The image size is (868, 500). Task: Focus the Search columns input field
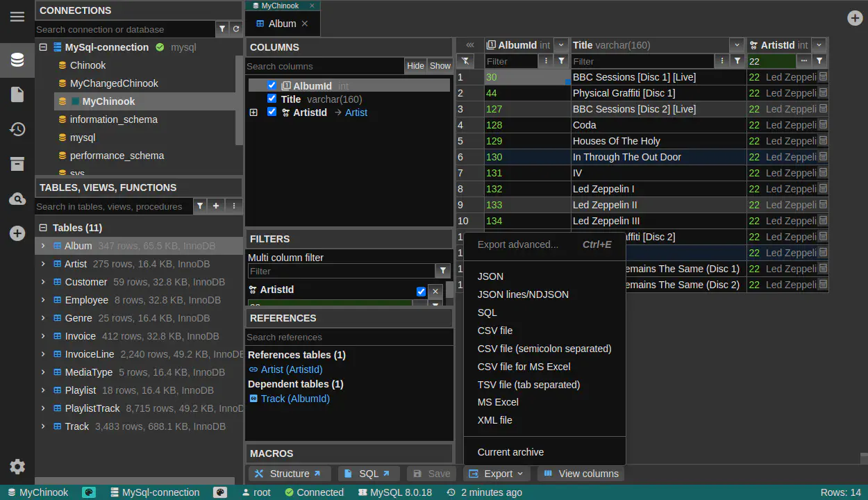click(x=324, y=66)
